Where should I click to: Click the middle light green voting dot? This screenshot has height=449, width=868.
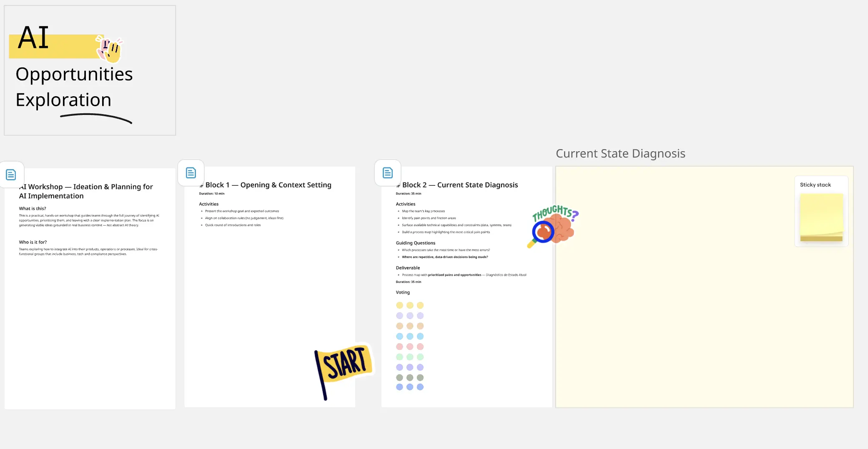pyautogui.click(x=410, y=357)
